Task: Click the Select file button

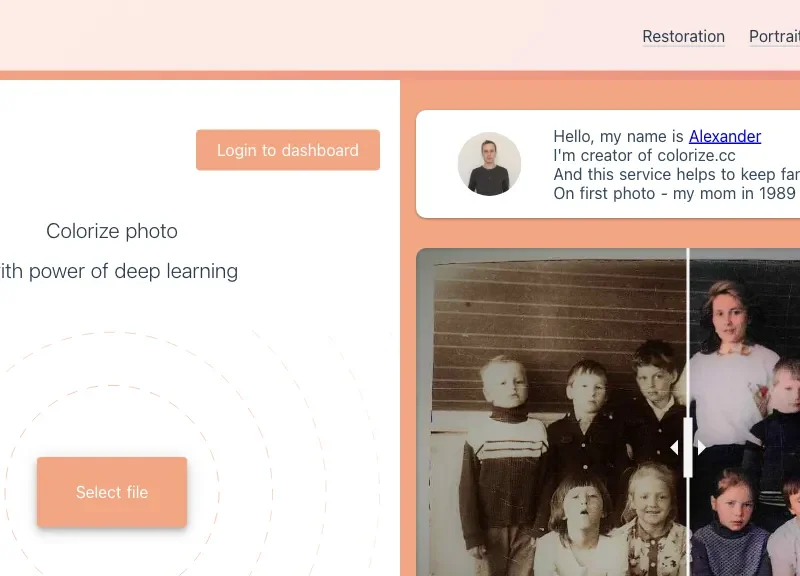Action: pyautogui.click(x=112, y=492)
